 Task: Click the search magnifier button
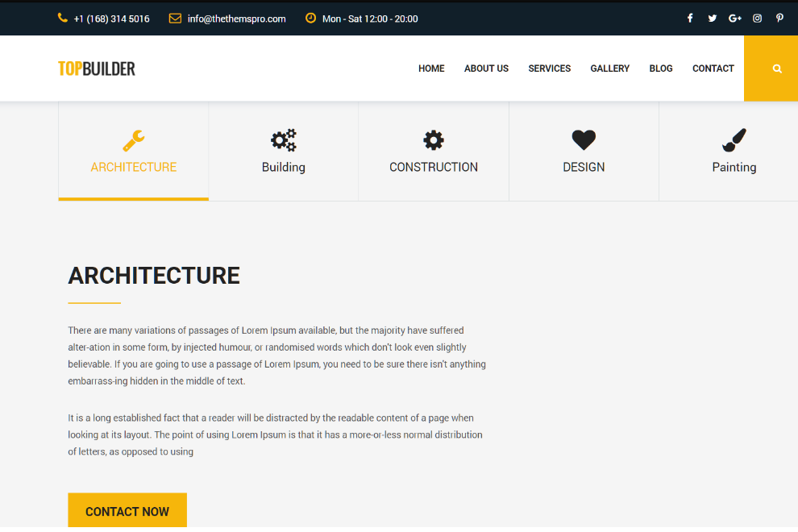tap(771, 69)
